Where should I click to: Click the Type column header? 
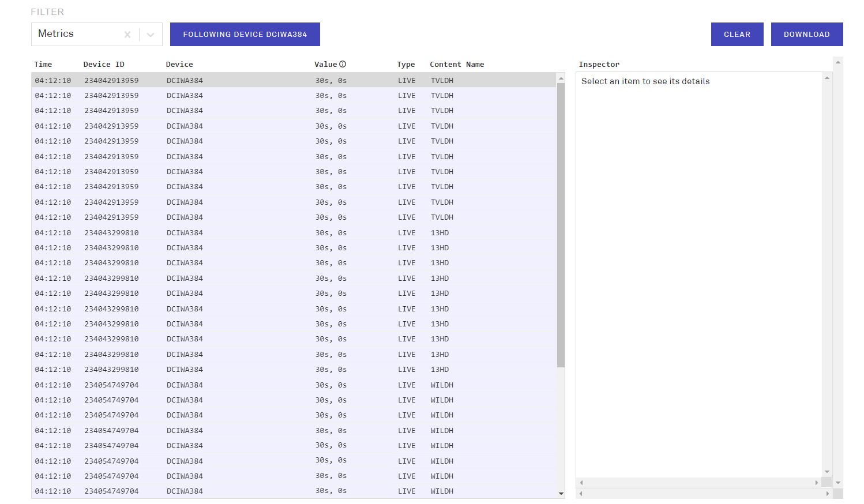[405, 65]
